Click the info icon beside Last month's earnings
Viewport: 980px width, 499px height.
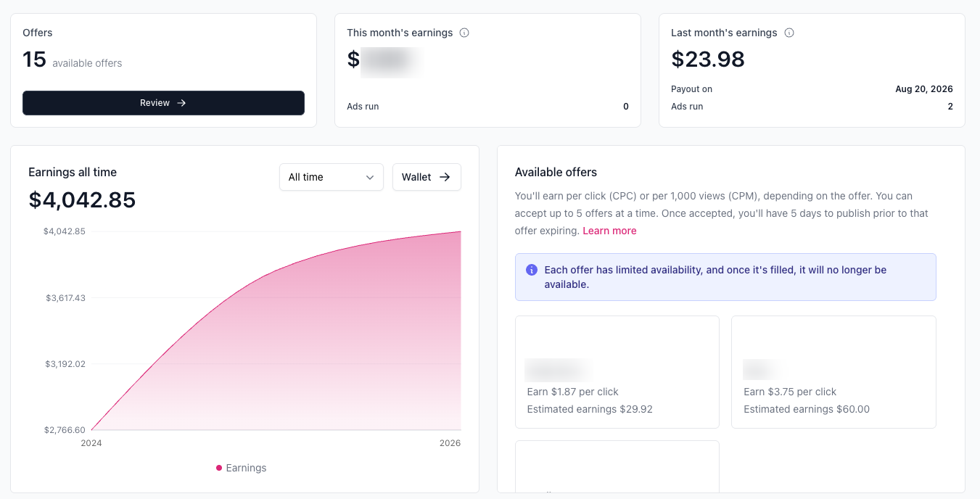[789, 33]
